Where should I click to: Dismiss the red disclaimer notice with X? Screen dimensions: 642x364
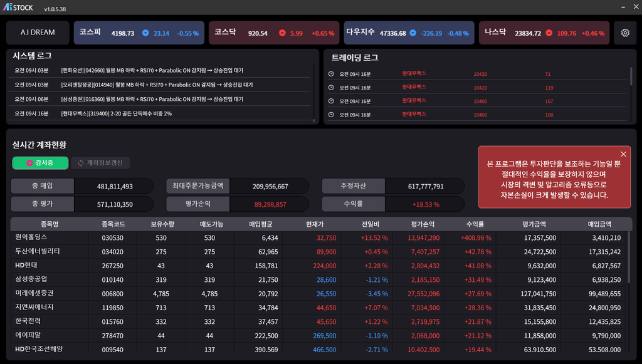click(x=623, y=154)
